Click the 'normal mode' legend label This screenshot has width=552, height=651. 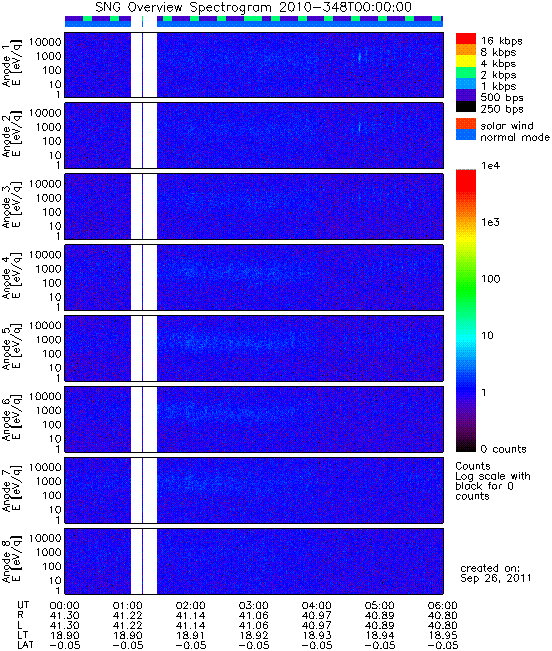(515, 137)
